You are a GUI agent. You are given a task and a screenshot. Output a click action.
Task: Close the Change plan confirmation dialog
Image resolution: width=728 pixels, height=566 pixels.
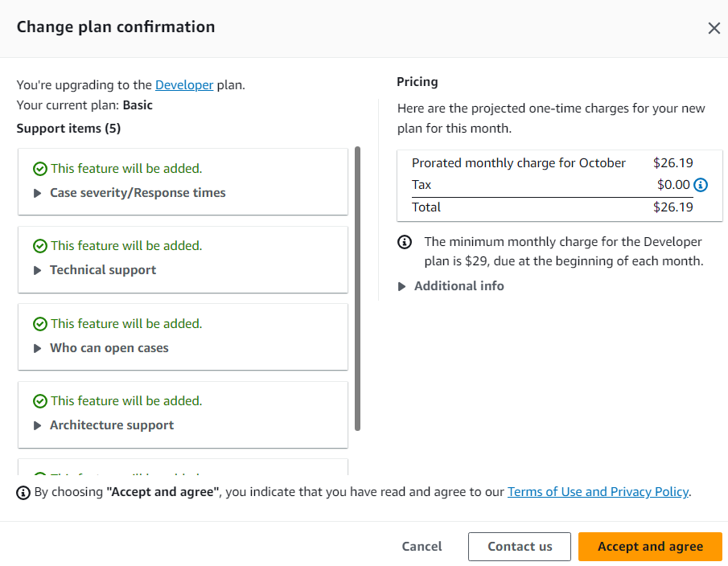click(x=714, y=28)
